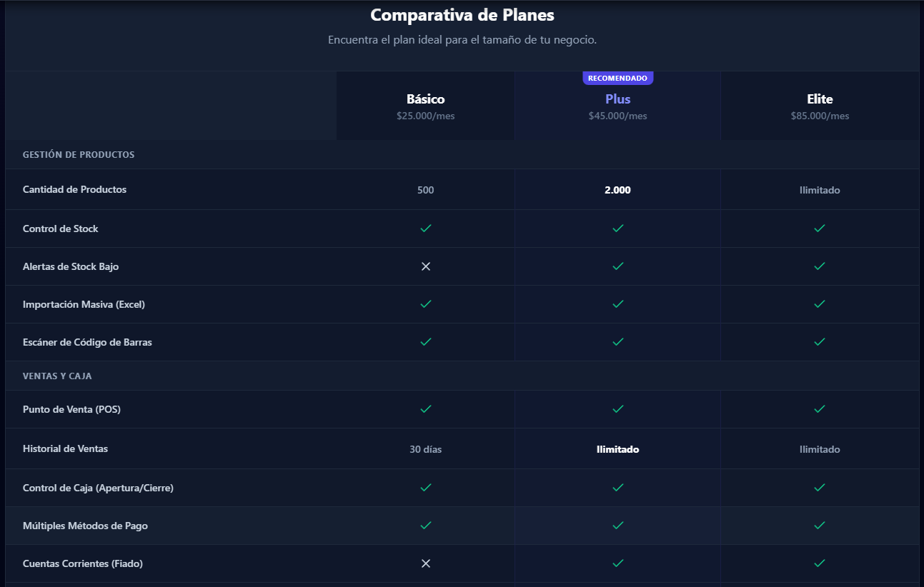Click the 2.000 product limit value for Plus
Viewport: 924px width, 587px height.
point(617,190)
